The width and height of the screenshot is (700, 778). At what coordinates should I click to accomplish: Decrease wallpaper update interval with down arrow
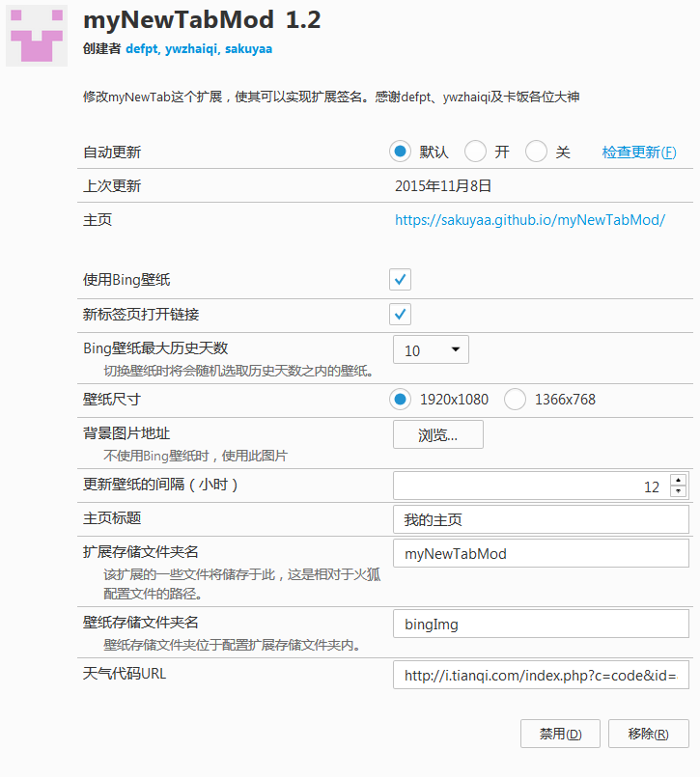point(678,491)
